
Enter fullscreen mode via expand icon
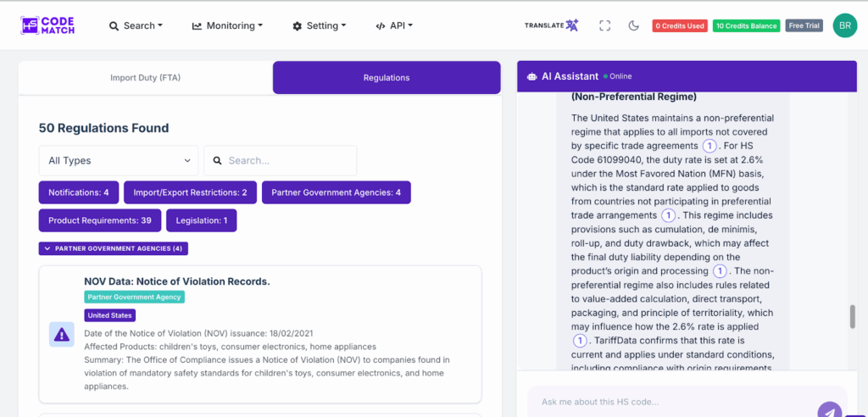604,25
